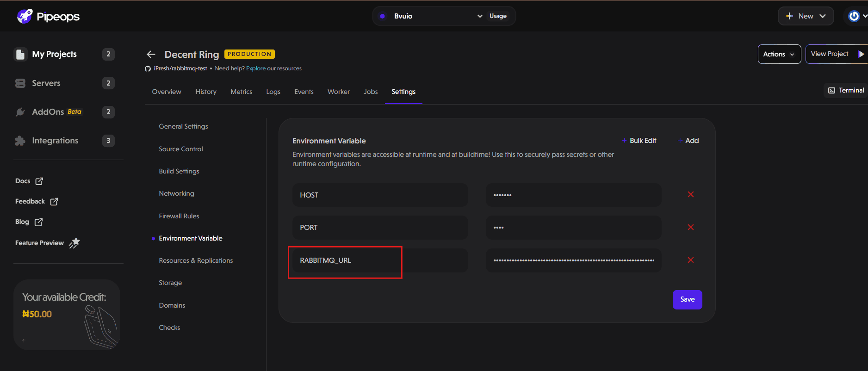The height and width of the screenshot is (371, 868).
Task: Click the RABBITMQ_URL masked value field
Action: (573, 260)
